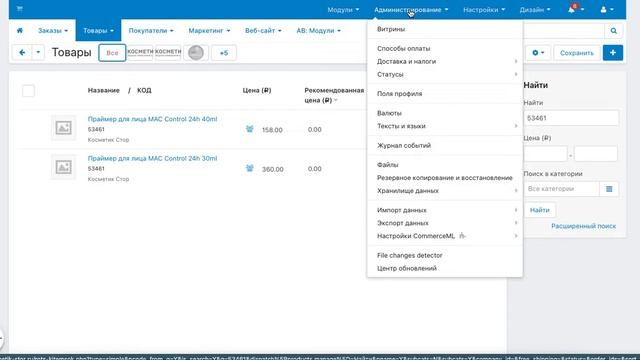Click the back arrow button
Screen dimensions: 640x360
coord(22,53)
